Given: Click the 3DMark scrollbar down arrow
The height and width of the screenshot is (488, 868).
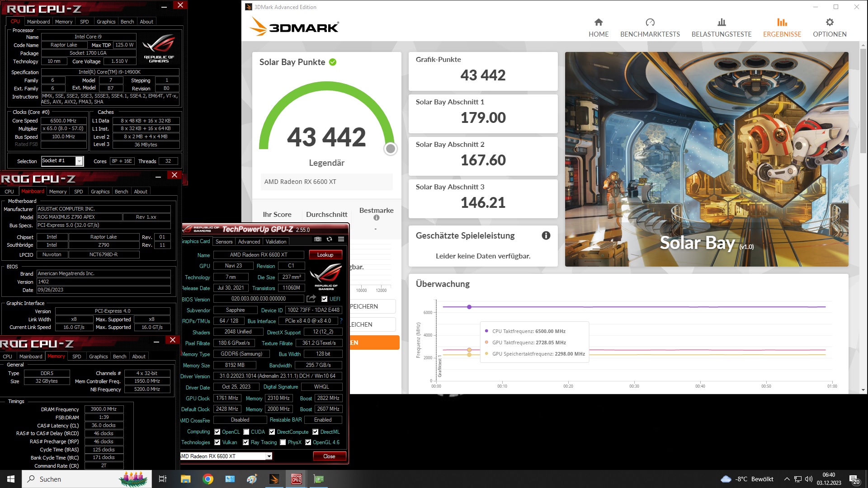Looking at the screenshot, I should coord(863,390).
